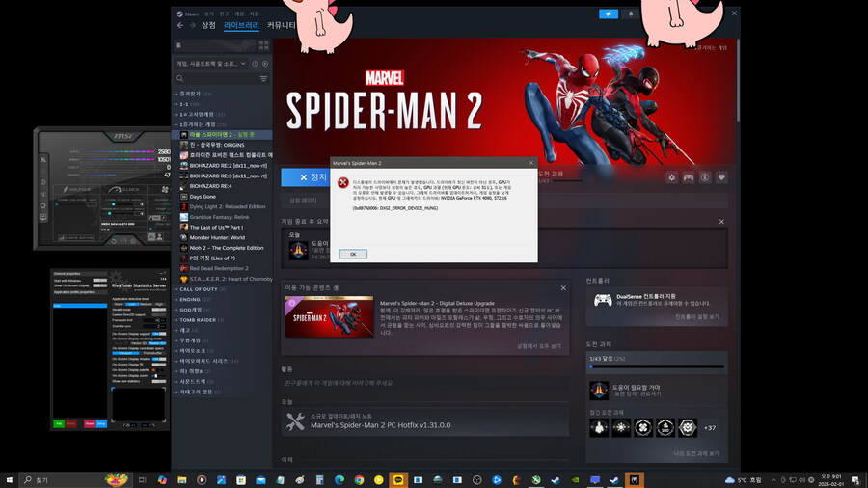This screenshot has height=488, width=868.
Task: Click the library filter options icon
Action: click(x=263, y=78)
